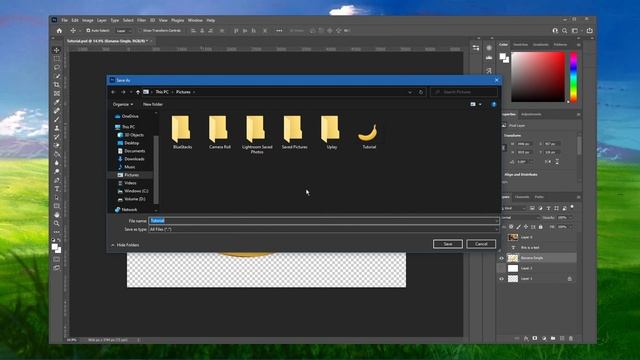Click the Save button

(448, 244)
